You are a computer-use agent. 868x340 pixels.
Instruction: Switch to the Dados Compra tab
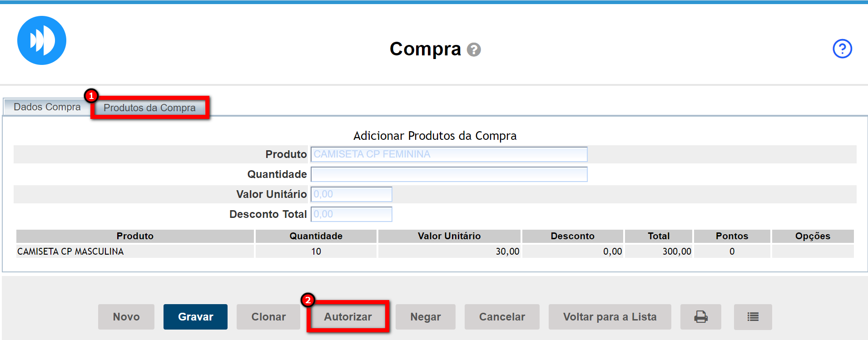click(47, 107)
